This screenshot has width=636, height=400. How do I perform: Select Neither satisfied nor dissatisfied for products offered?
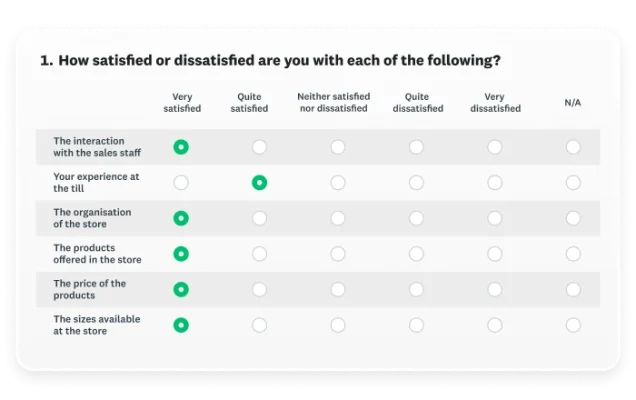[338, 254]
